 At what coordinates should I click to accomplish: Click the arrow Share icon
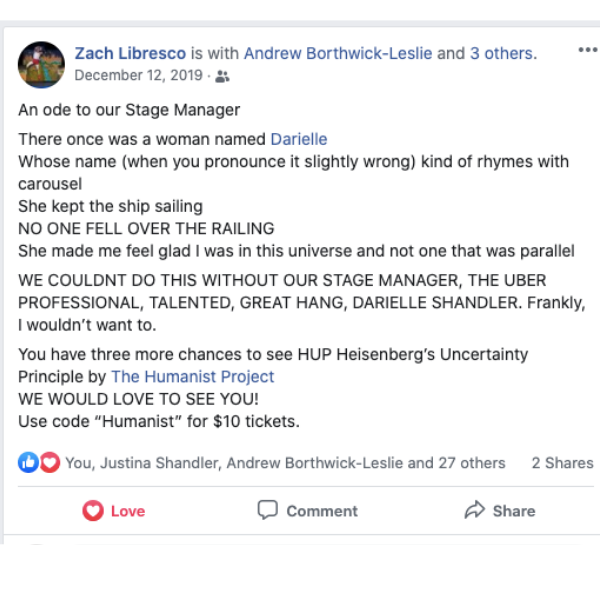(x=475, y=510)
